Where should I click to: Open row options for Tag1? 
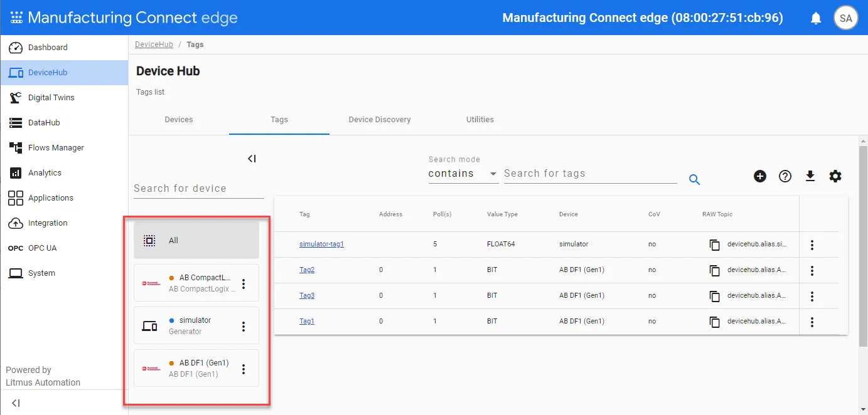pyautogui.click(x=812, y=322)
